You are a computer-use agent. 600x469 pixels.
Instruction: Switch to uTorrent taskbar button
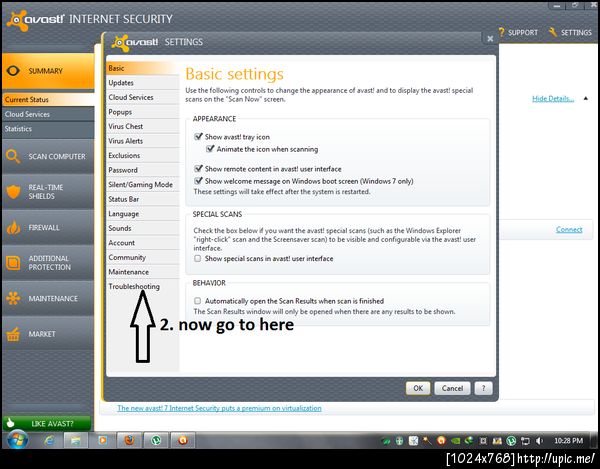156,441
